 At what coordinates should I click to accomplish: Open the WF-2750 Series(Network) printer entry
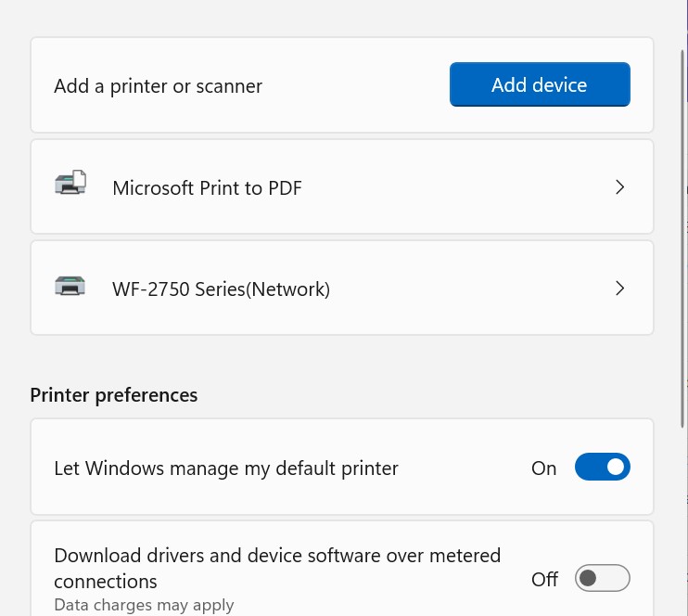pos(221,289)
